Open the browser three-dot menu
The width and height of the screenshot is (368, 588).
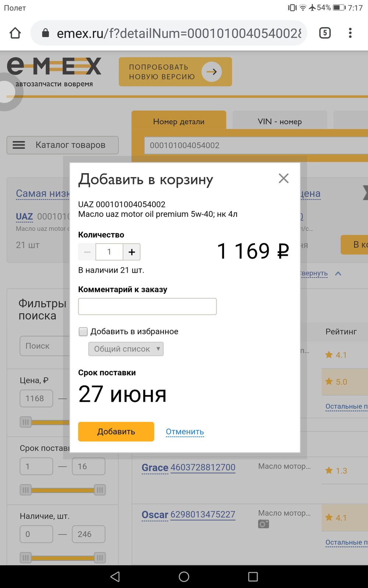point(350,33)
